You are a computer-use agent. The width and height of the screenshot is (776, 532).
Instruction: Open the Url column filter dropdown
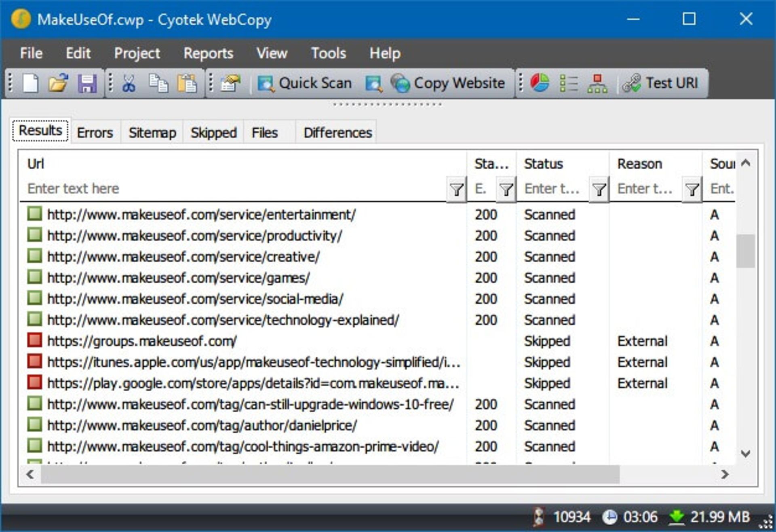tap(456, 189)
